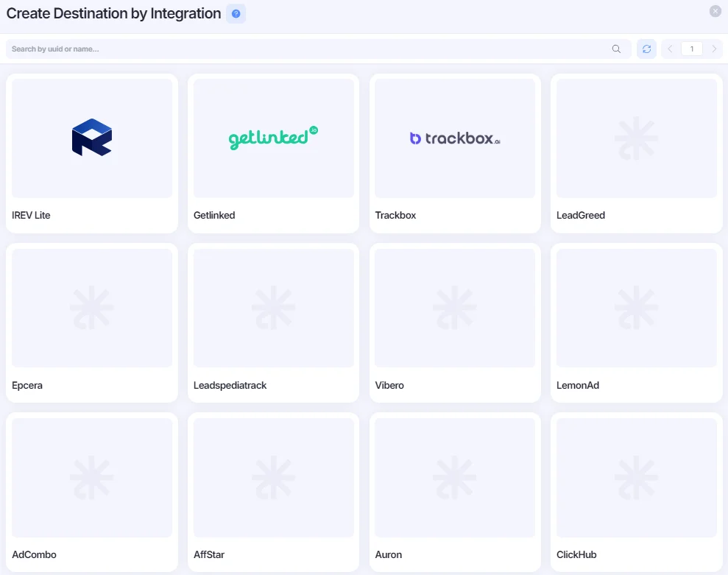728x575 pixels.
Task: Click the ClickHub label
Action: (576, 554)
